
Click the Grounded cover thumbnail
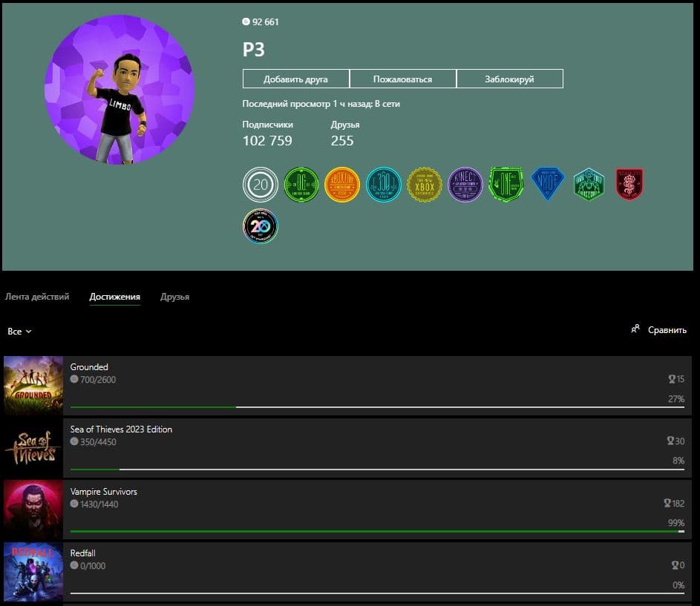(x=33, y=386)
